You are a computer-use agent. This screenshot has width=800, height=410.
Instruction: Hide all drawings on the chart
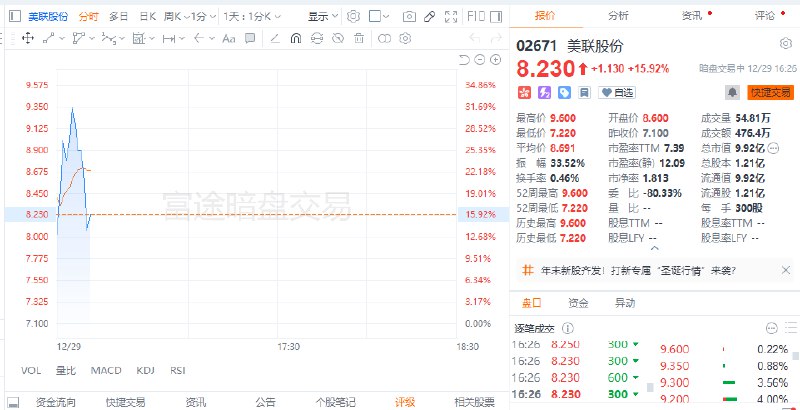click(338, 38)
